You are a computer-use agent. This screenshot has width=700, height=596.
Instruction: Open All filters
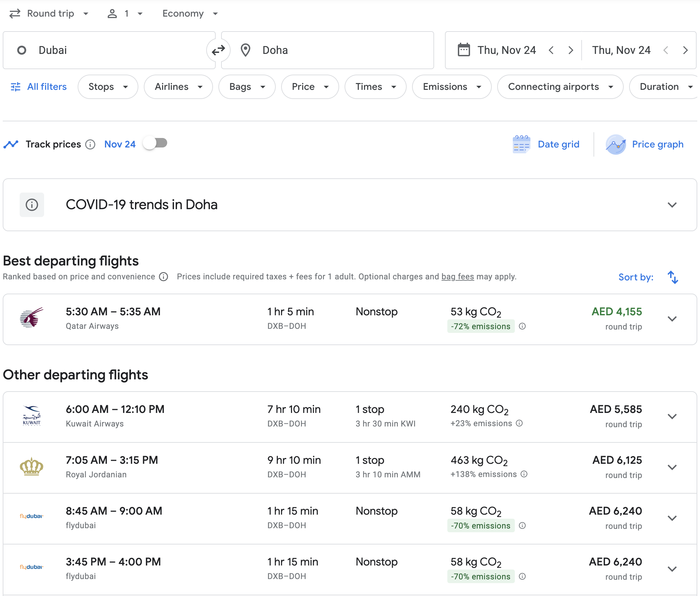point(39,87)
